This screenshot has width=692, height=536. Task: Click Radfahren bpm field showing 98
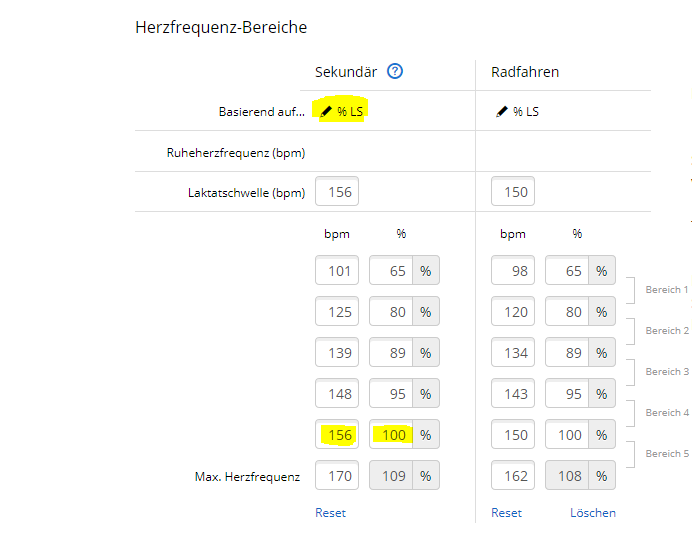tap(513, 270)
